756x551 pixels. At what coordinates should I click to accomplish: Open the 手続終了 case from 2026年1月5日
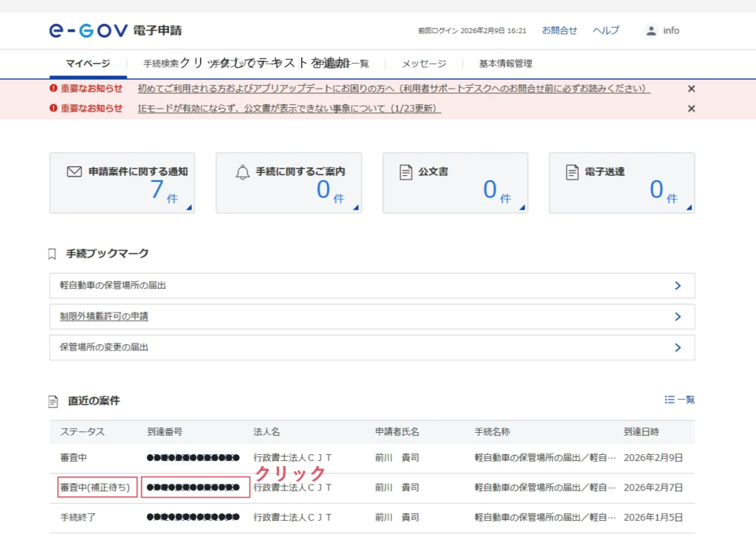(x=78, y=518)
